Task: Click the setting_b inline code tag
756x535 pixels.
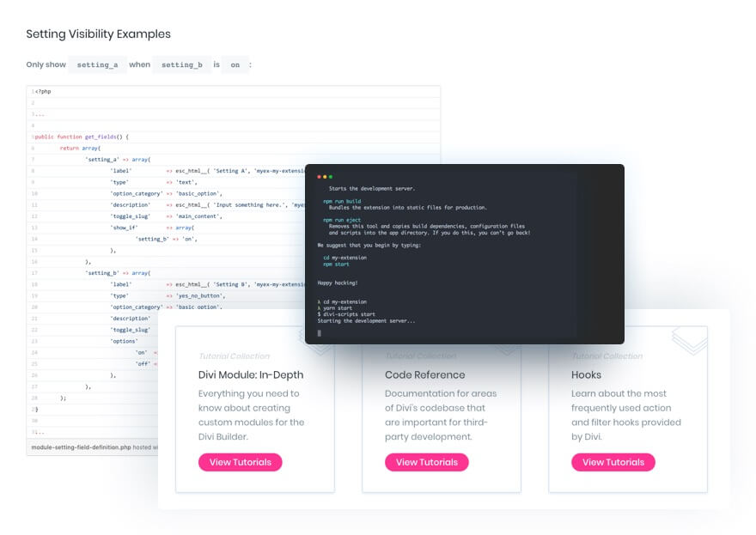Action: (181, 65)
